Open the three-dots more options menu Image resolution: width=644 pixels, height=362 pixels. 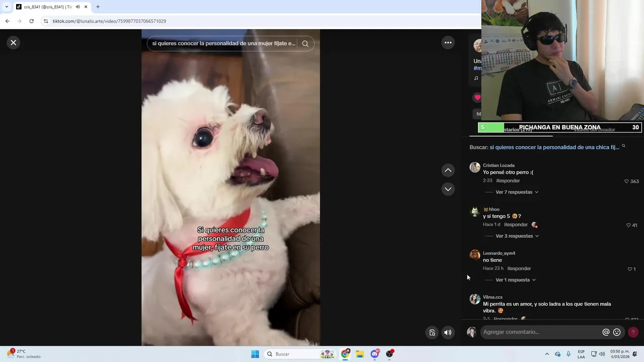coord(448,43)
